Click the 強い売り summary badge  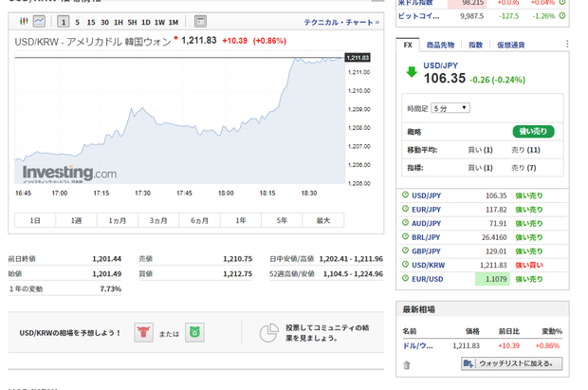533,131
